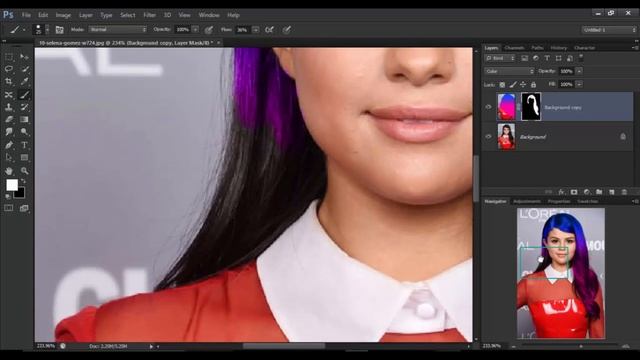640x360 pixels.
Task: Open the Tool Preset picker arrow
Action: 24,30
